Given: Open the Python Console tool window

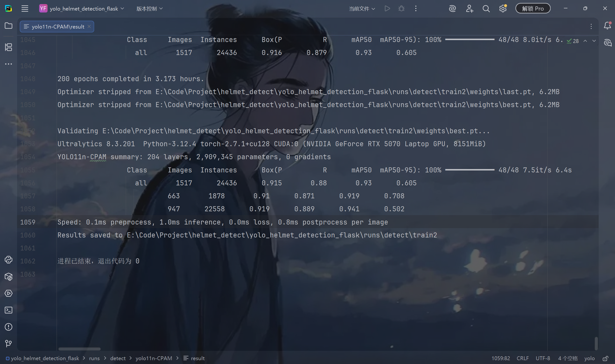Looking at the screenshot, I should pyautogui.click(x=9, y=260).
